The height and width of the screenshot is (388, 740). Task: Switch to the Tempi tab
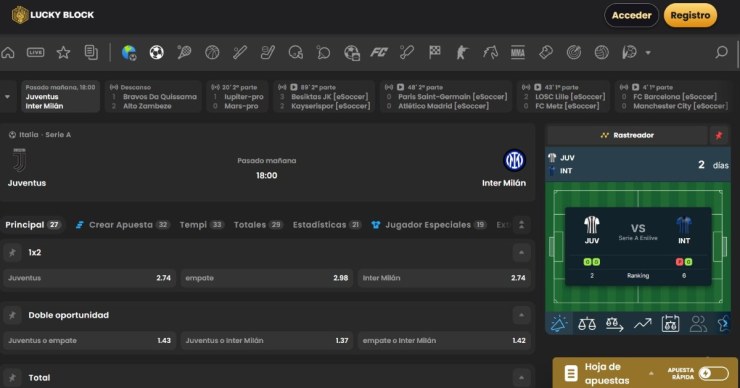coord(202,225)
